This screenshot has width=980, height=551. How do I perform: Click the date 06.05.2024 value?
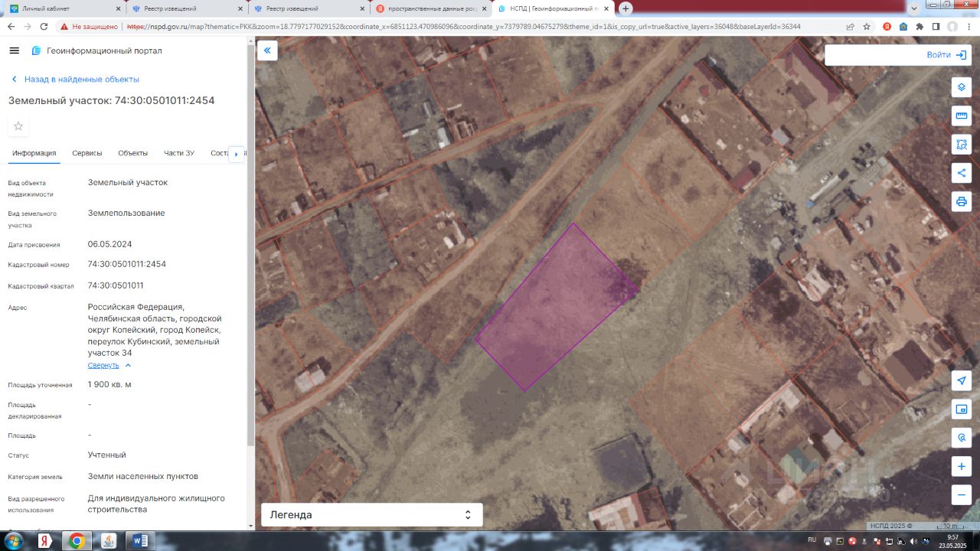tap(109, 244)
